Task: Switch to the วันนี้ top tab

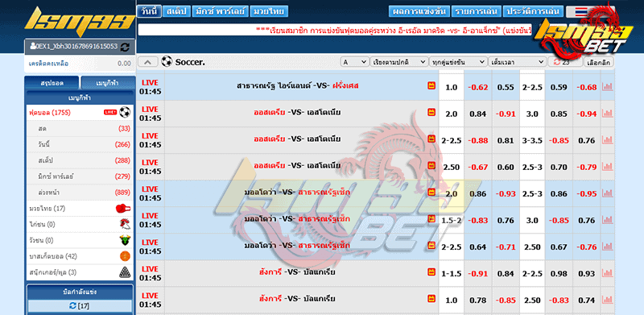Action: click(149, 11)
